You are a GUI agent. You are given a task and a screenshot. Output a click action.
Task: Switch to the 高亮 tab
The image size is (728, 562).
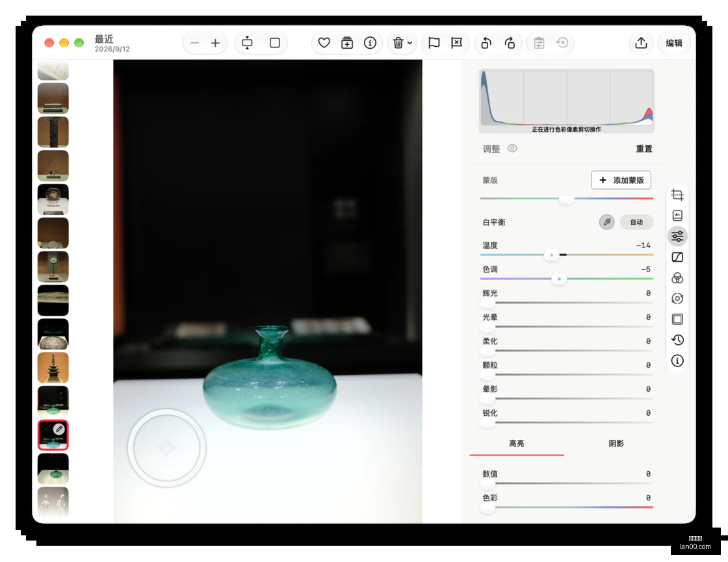(x=517, y=444)
